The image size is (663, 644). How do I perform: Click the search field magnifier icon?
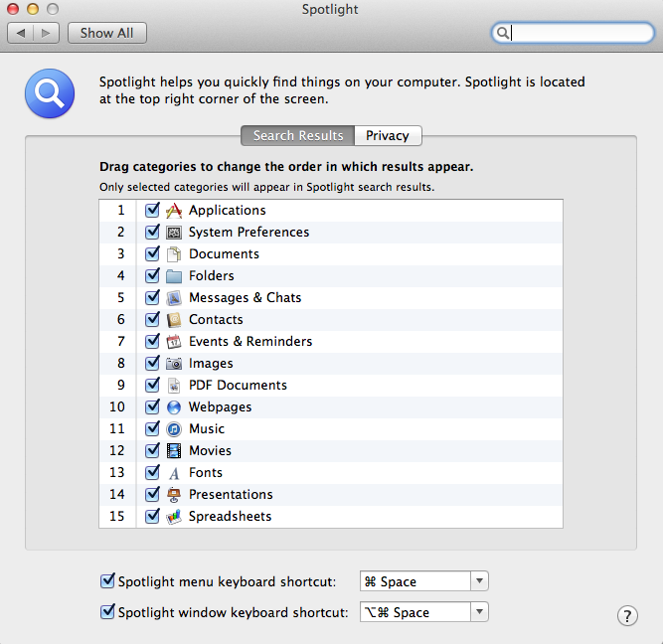[502, 33]
